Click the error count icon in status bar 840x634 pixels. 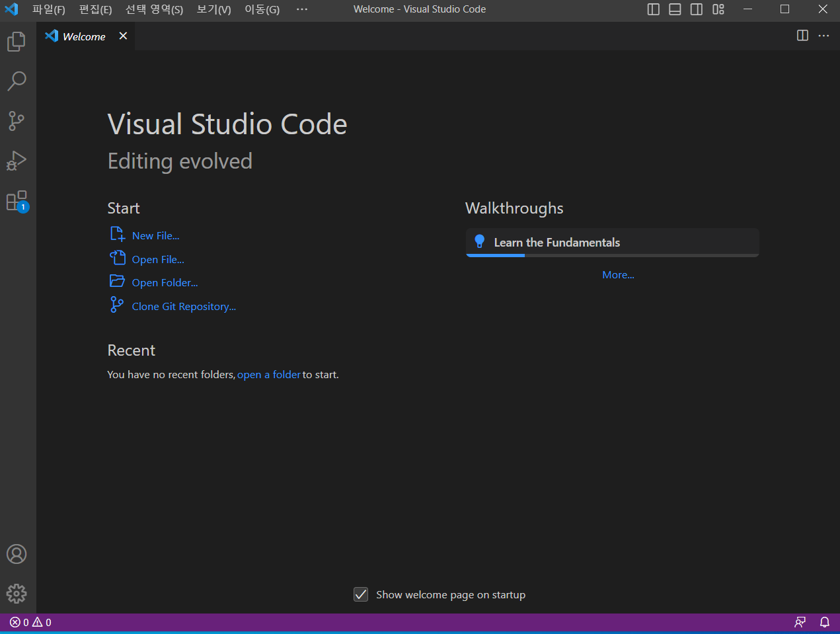point(15,622)
